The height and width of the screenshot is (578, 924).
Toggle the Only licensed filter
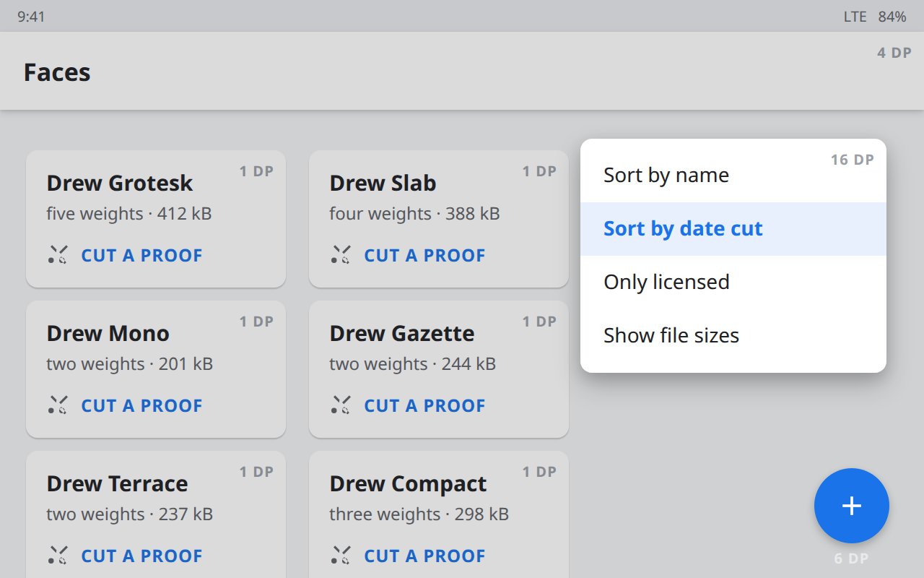(733, 282)
